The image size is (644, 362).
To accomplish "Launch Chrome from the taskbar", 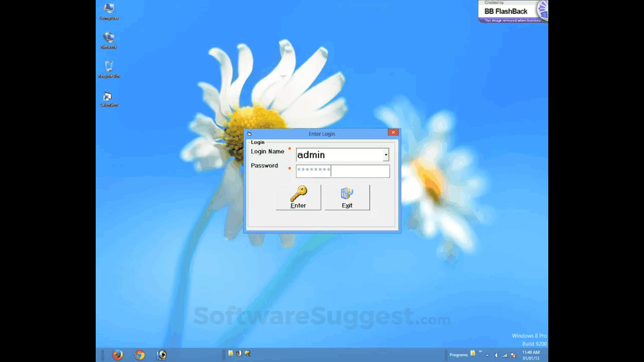I will (140, 355).
